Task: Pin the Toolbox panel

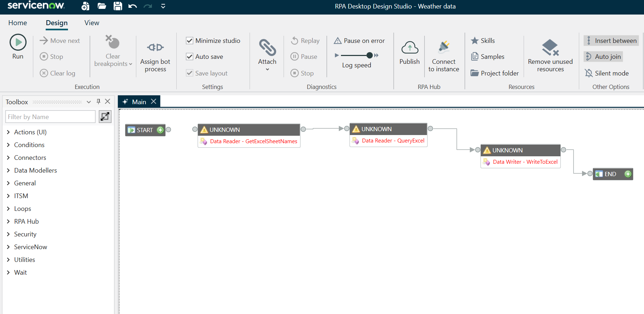Action: pos(98,101)
